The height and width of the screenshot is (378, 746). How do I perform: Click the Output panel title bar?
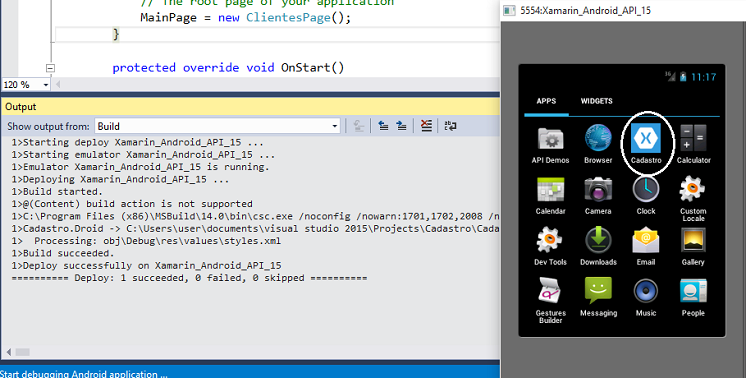(x=250, y=107)
